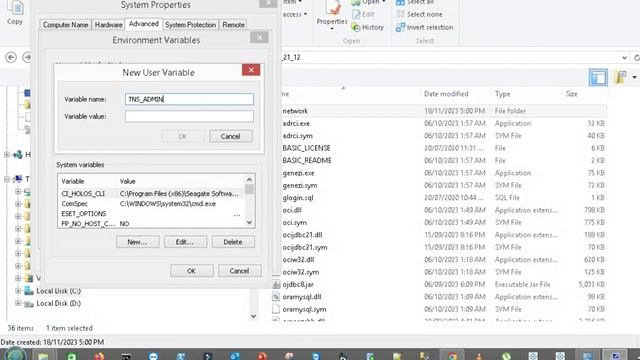Click the navigation tree scroll down arrow
The image size is (640, 360).
point(253,316)
